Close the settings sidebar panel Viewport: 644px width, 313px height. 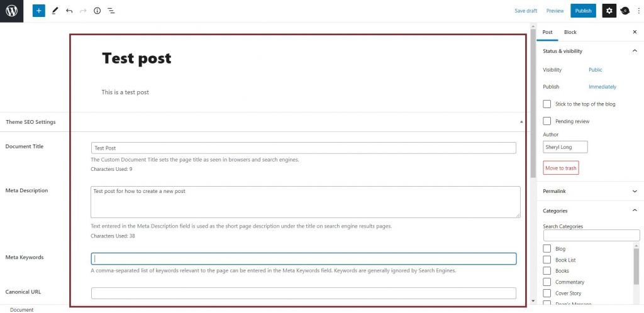pyautogui.click(x=634, y=32)
